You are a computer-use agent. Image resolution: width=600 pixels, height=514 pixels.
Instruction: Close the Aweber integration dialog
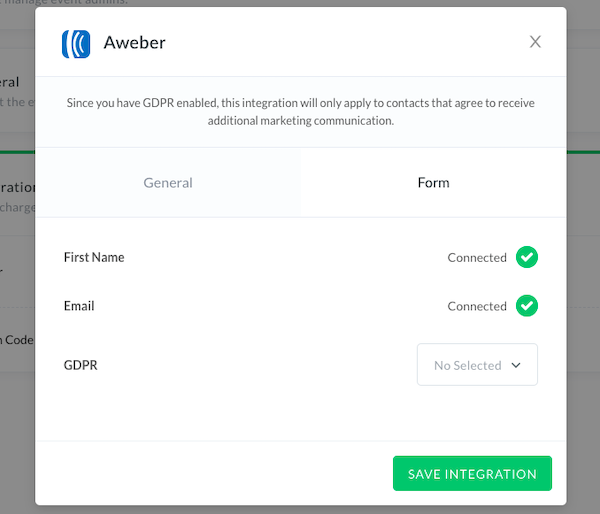coord(535,42)
